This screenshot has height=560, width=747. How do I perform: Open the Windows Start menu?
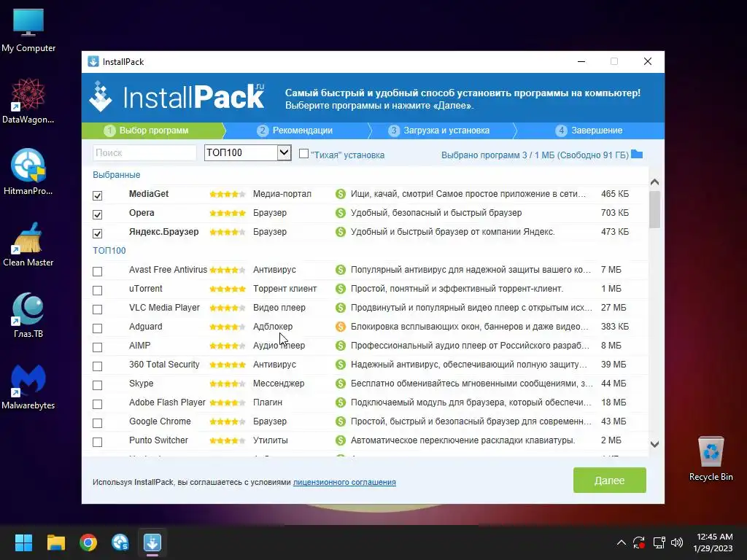coord(23,542)
